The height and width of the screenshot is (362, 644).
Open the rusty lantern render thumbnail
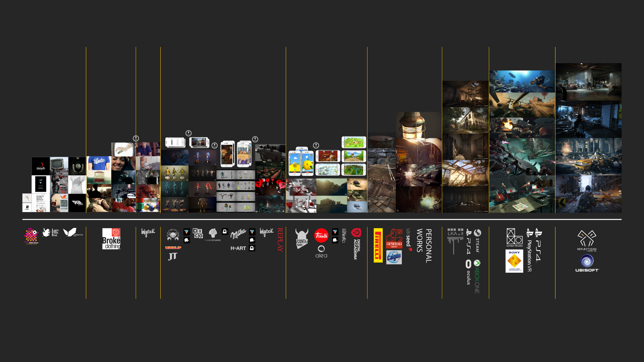point(419,125)
